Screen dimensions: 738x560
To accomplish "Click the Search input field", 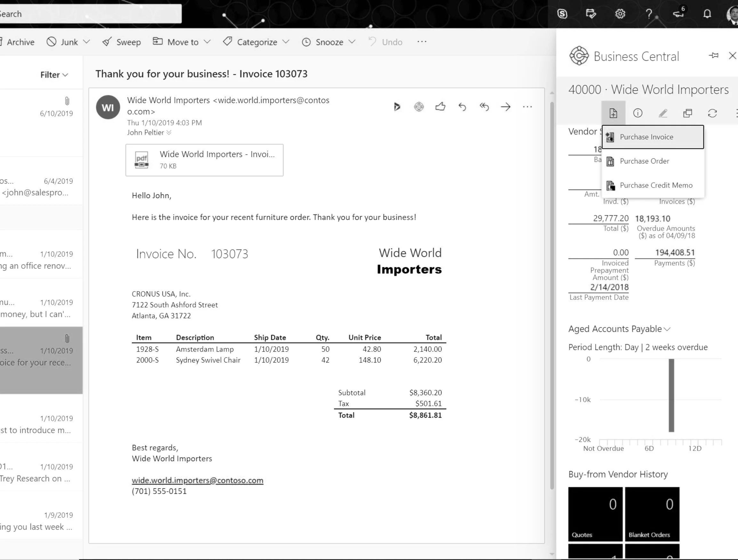I will click(x=91, y=14).
